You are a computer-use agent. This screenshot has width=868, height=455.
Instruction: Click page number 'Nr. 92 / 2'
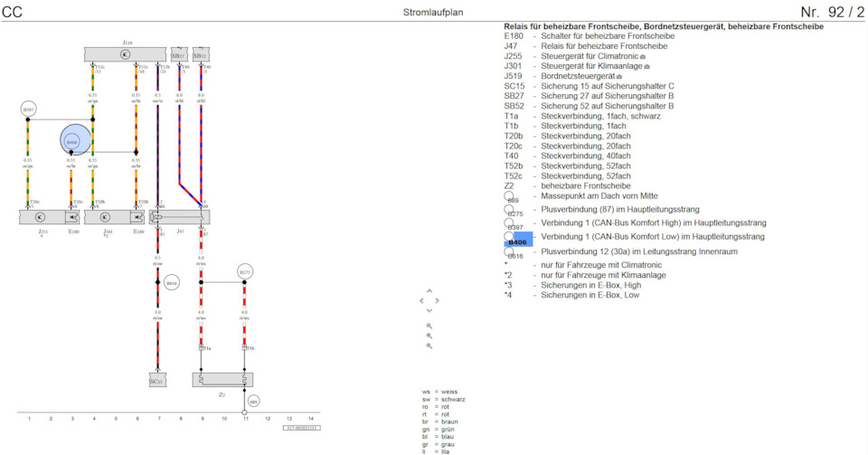(832, 12)
